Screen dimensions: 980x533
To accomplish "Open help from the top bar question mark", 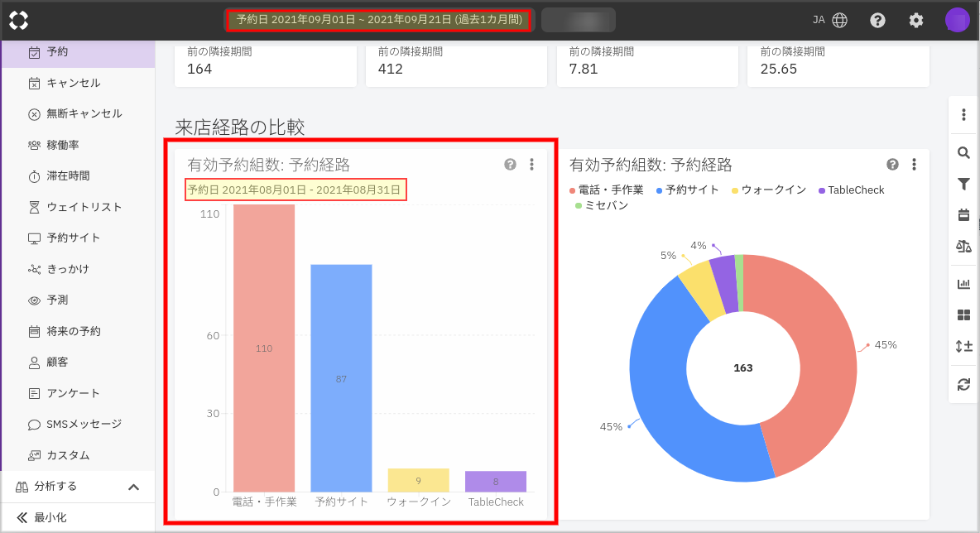I will coord(877,20).
